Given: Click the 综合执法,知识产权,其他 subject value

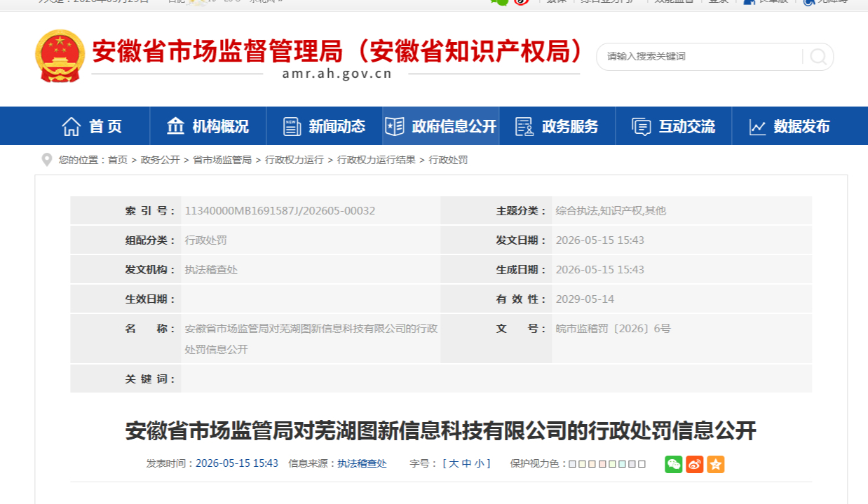Looking at the screenshot, I should tap(611, 210).
